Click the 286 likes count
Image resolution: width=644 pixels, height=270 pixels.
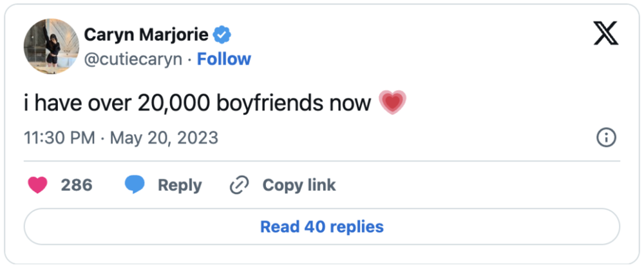point(77,185)
